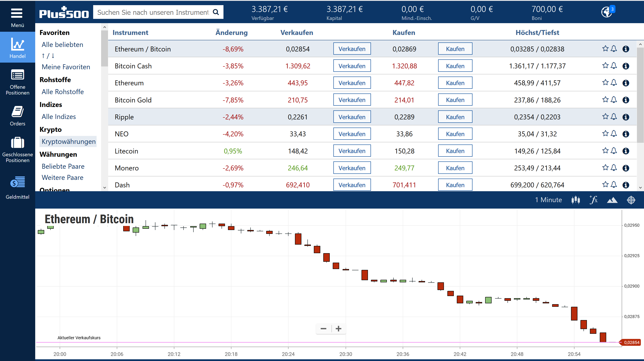Star the Bitcoin Gold row
644x361 pixels.
[605, 100]
